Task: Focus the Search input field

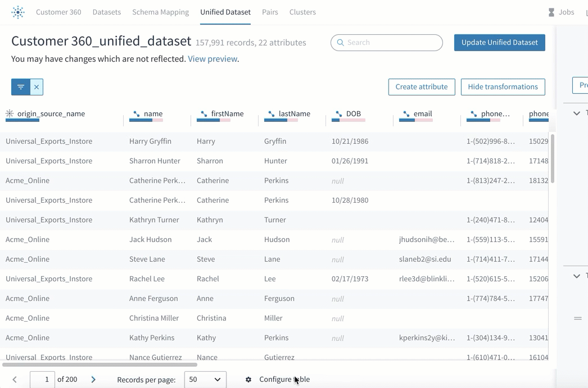Action: [x=387, y=42]
